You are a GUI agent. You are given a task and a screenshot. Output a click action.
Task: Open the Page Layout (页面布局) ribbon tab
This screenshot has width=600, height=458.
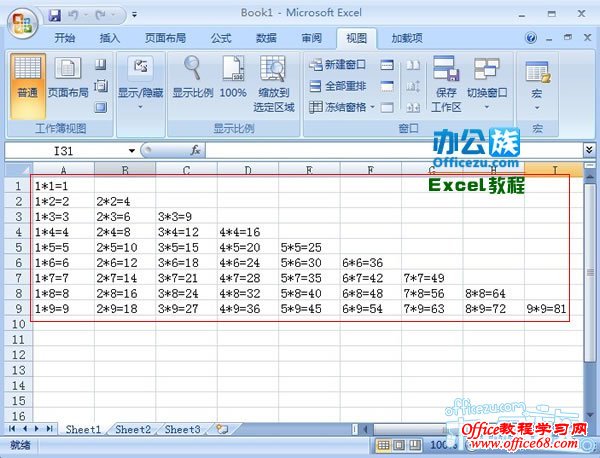165,38
